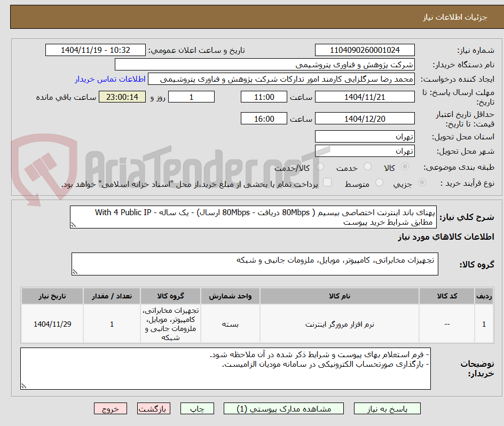This screenshot has width=504, height=426.
Task: Select the کالا radio button
Action: [x=405, y=166]
